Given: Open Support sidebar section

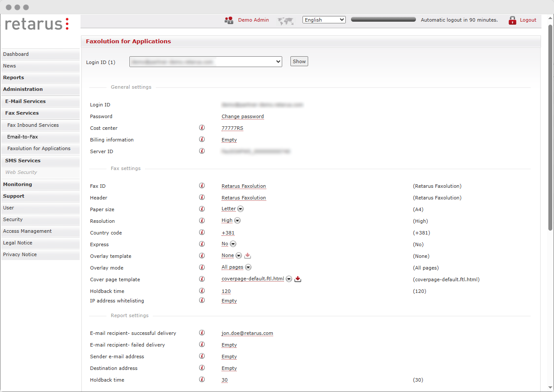Looking at the screenshot, I should [40, 196].
